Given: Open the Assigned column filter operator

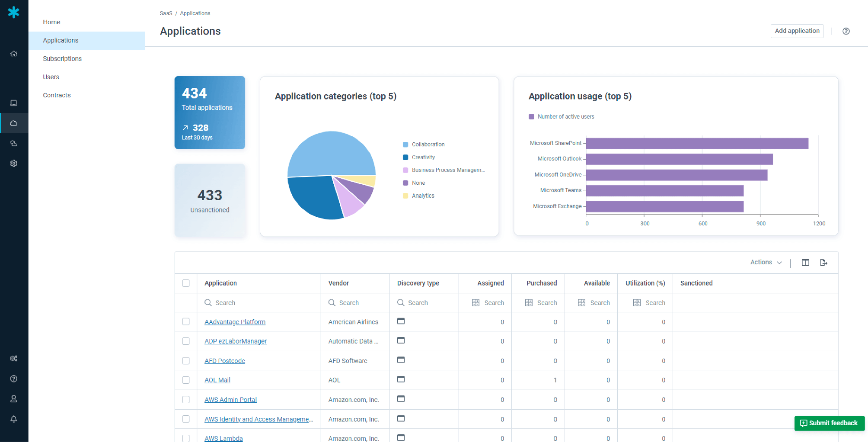Looking at the screenshot, I should pos(475,303).
